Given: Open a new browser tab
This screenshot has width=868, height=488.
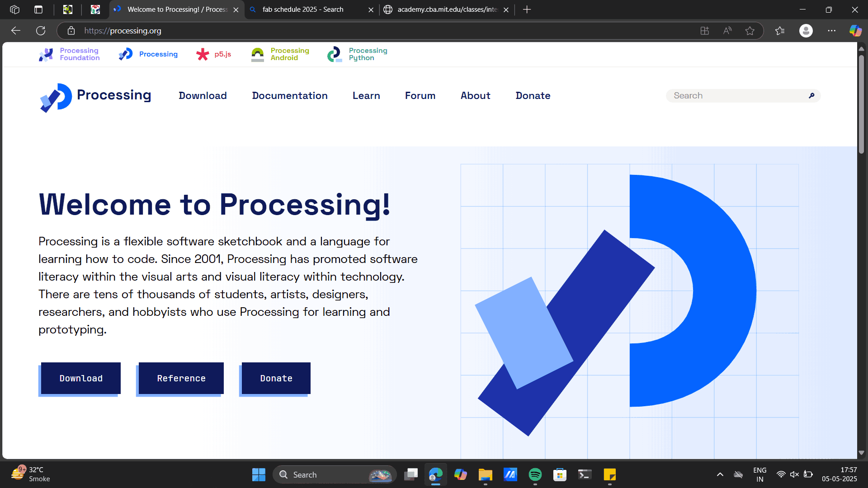Looking at the screenshot, I should pos(527,9).
